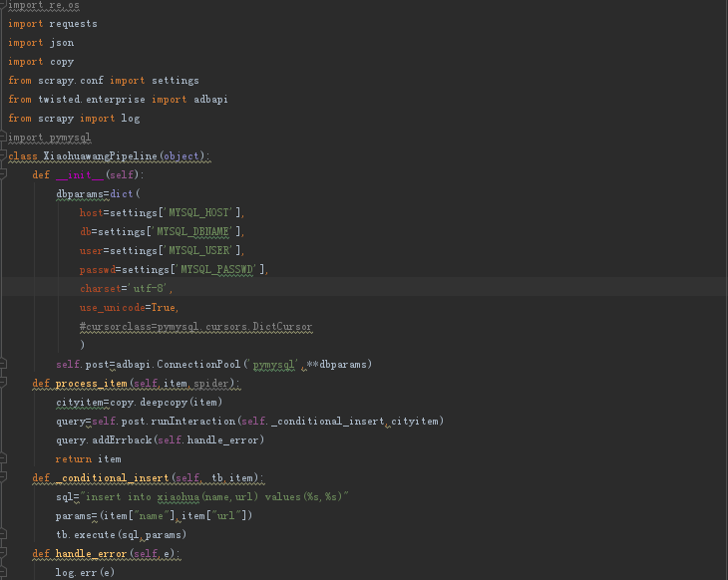This screenshot has width=728, height=580.
Task: Click 'runInteraction' in the query line
Action: [x=193, y=422]
